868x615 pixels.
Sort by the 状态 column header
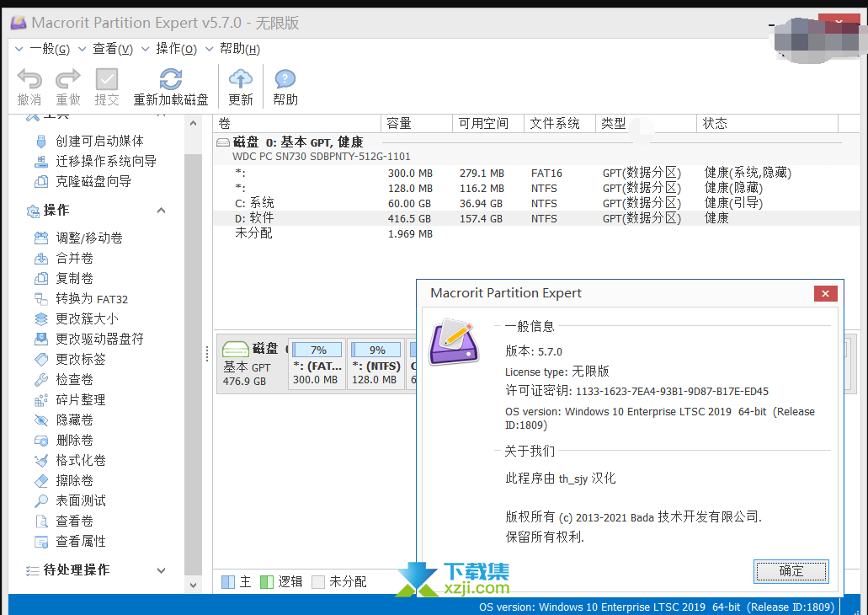coord(767,124)
